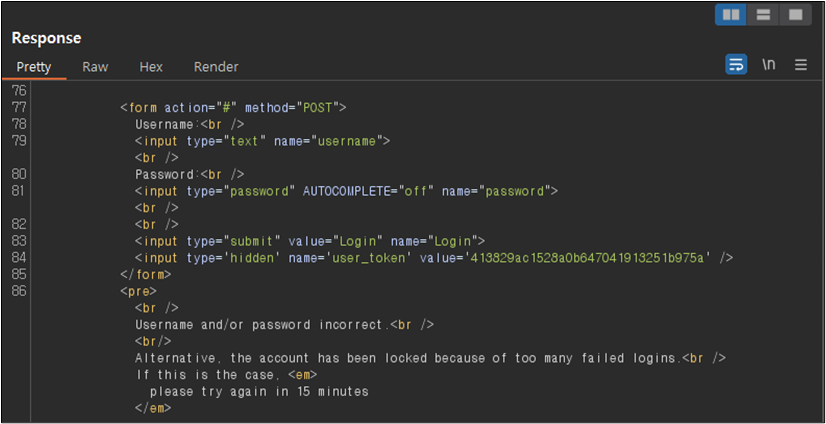Click line number 86 in the gutter
Screen dimensions: 826x424
click(19, 291)
